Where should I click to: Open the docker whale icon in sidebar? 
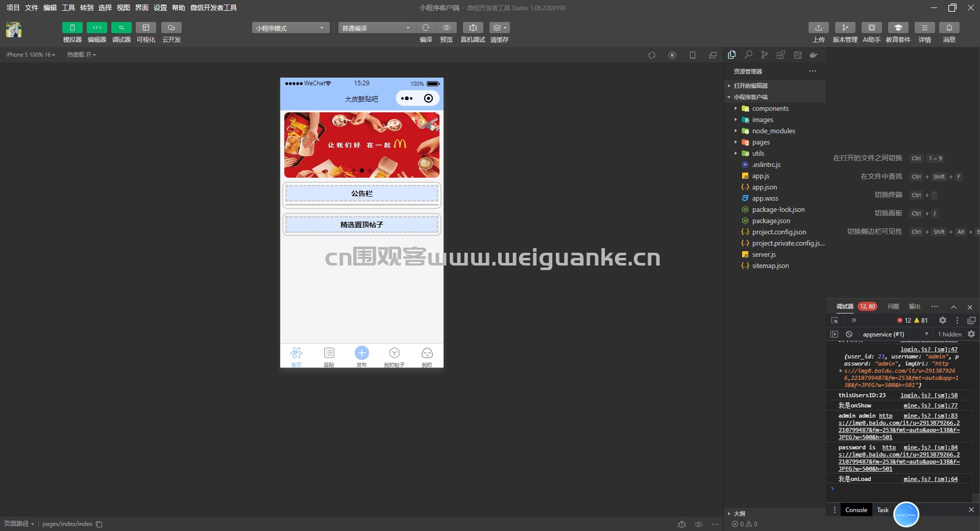pos(814,55)
